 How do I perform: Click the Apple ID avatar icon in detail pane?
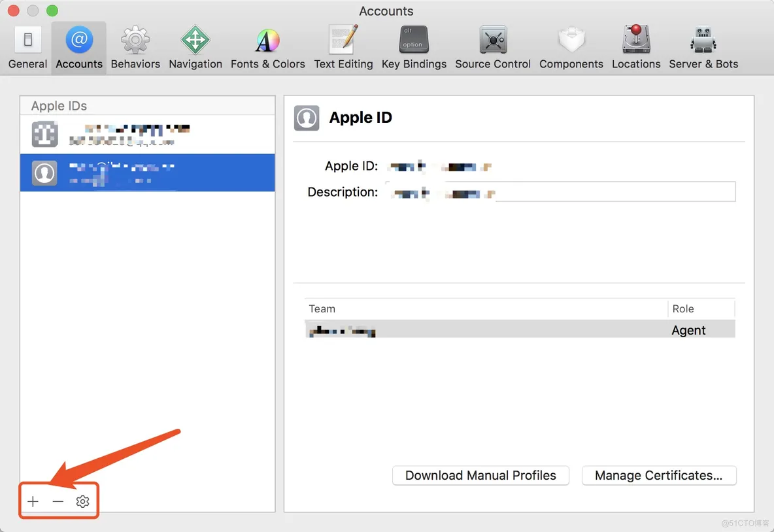pos(307,118)
